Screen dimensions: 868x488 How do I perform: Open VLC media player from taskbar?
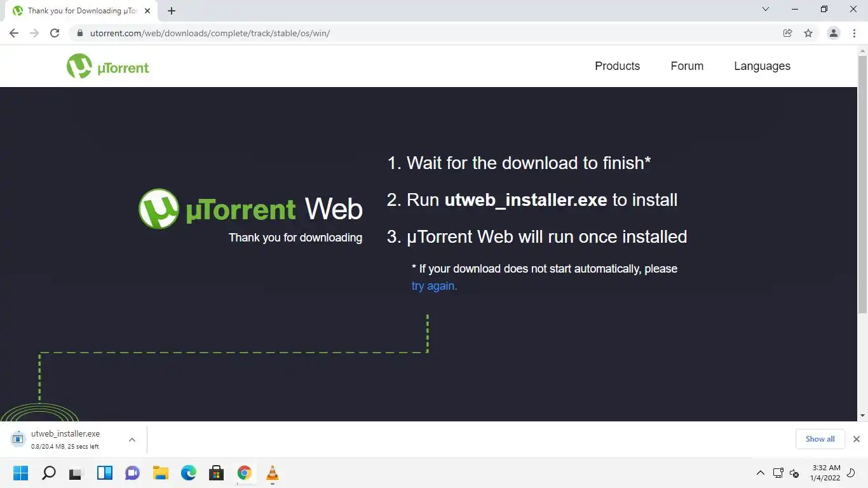pos(272,473)
